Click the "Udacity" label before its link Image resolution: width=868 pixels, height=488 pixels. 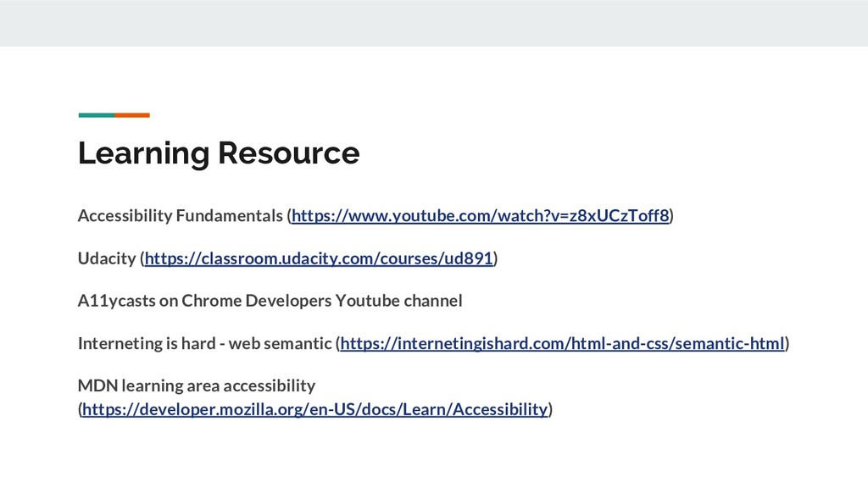click(106, 258)
